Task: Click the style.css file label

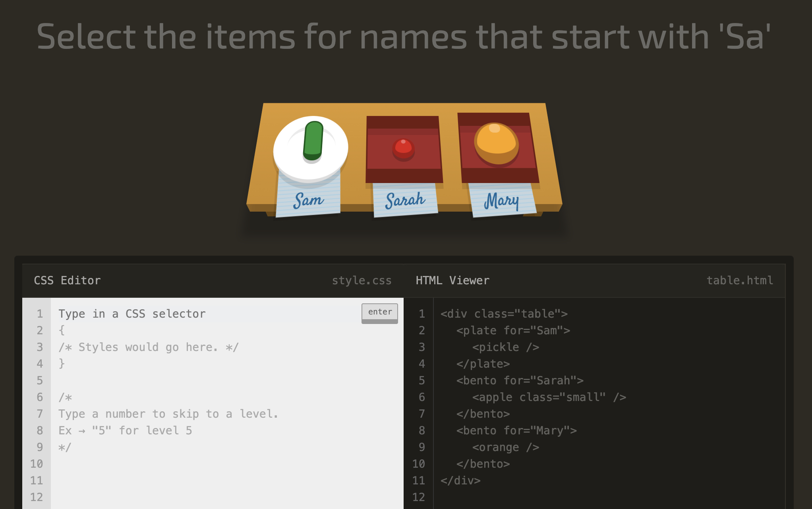Action: pos(362,280)
